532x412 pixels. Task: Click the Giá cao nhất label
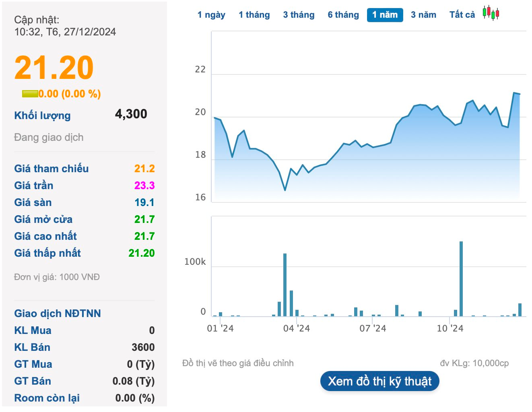(x=45, y=236)
